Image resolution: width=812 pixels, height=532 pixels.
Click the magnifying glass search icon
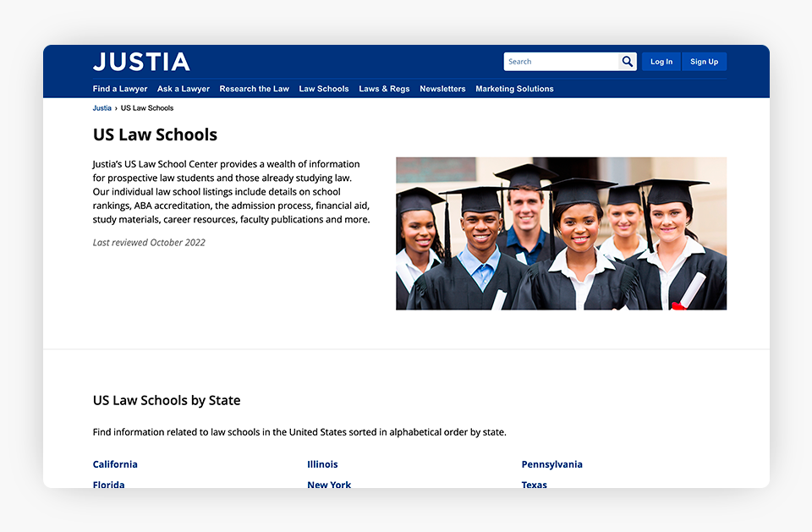[x=628, y=62]
